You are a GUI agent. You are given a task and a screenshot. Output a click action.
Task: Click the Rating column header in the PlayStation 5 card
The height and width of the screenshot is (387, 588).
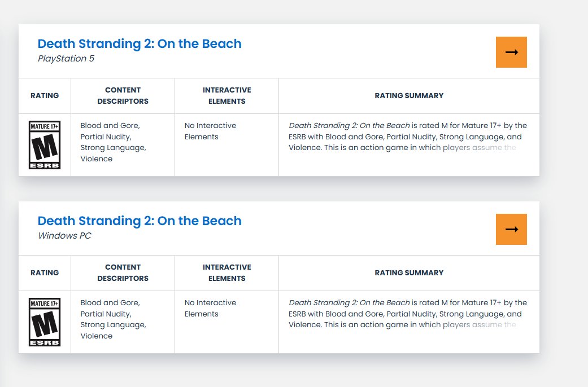pyautogui.click(x=45, y=96)
